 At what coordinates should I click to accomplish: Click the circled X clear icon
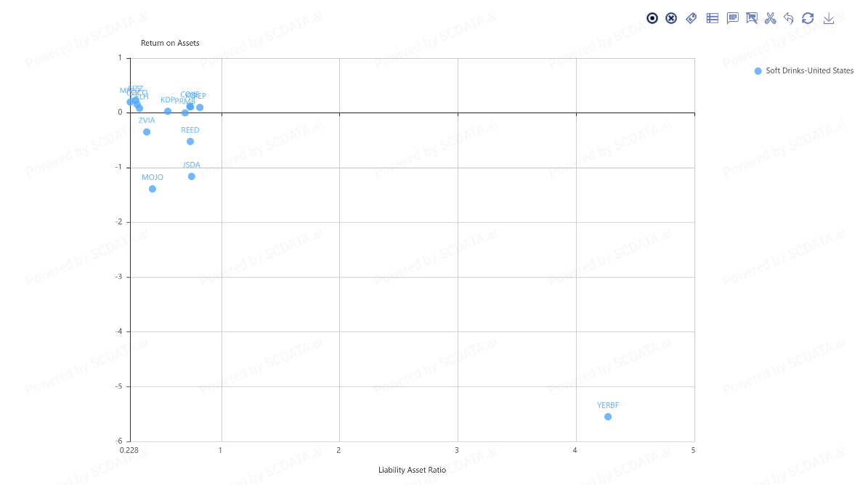[671, 18]
